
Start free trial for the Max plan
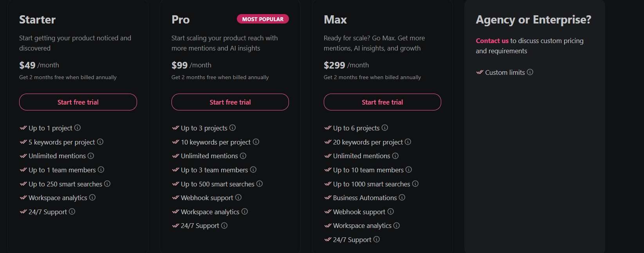pos(382,102)
